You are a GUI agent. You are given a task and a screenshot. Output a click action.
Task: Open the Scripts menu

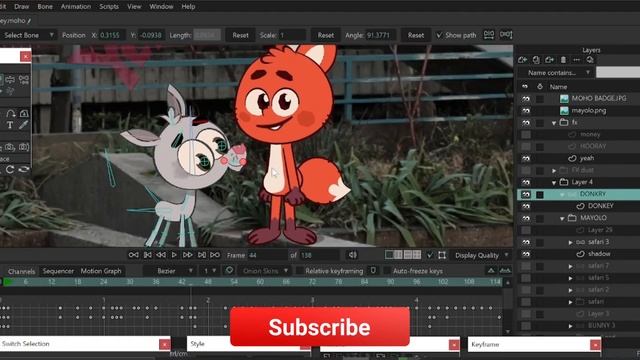(109, 7)
